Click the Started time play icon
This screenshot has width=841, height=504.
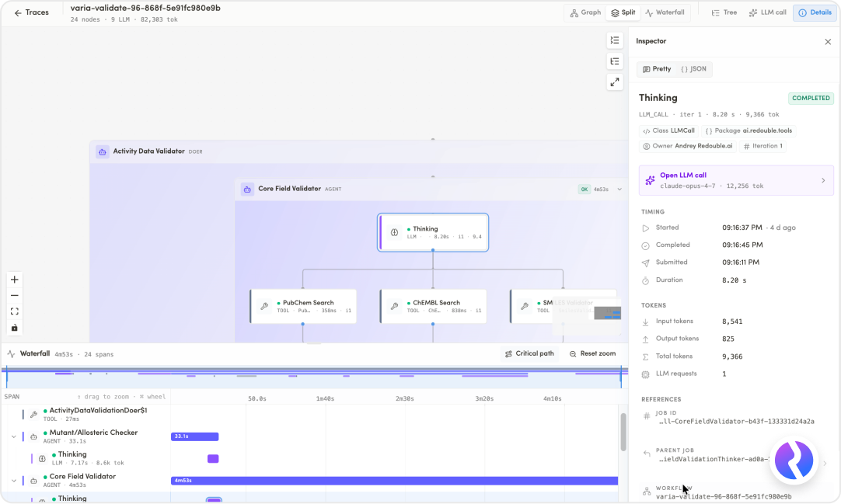click(x=645, y=228)
